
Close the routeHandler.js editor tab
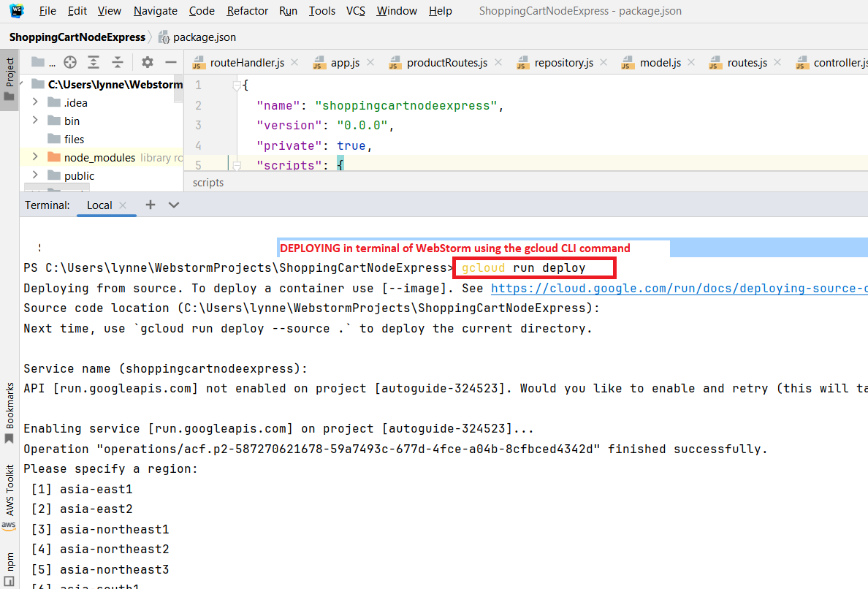[x=297, y=63]
